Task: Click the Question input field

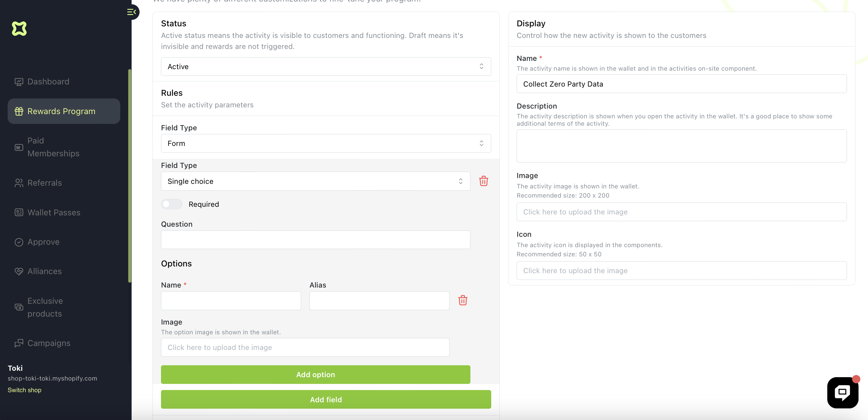Action: point(315,240)
